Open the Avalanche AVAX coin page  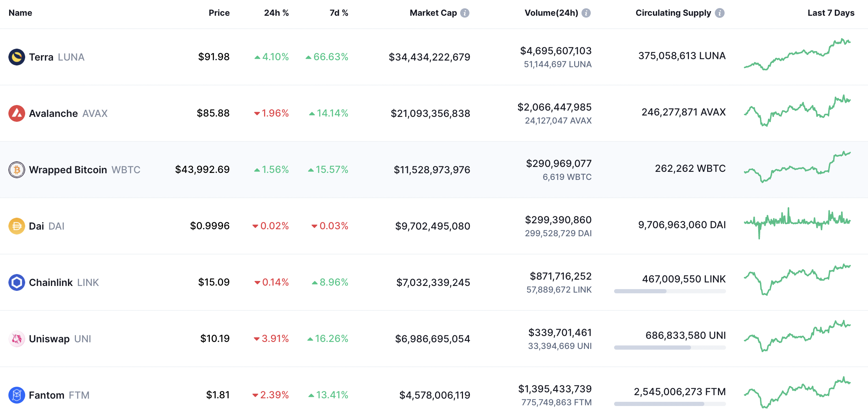pos(68,113)
